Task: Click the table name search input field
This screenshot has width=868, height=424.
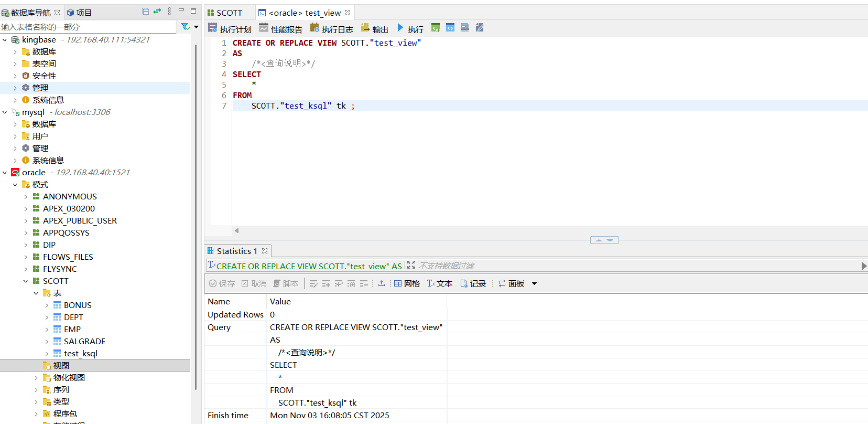Action: (x=88, y=27)
